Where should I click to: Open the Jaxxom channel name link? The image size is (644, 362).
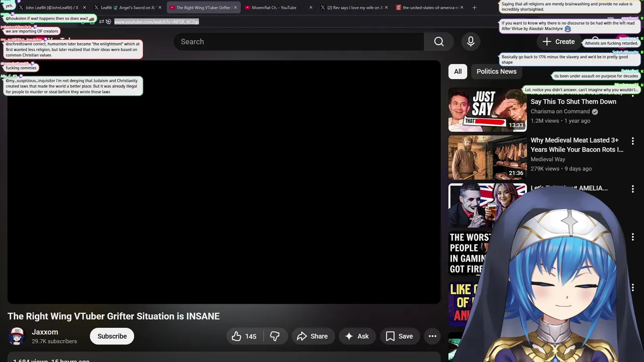pyautogui.click(x=45, y=332)
